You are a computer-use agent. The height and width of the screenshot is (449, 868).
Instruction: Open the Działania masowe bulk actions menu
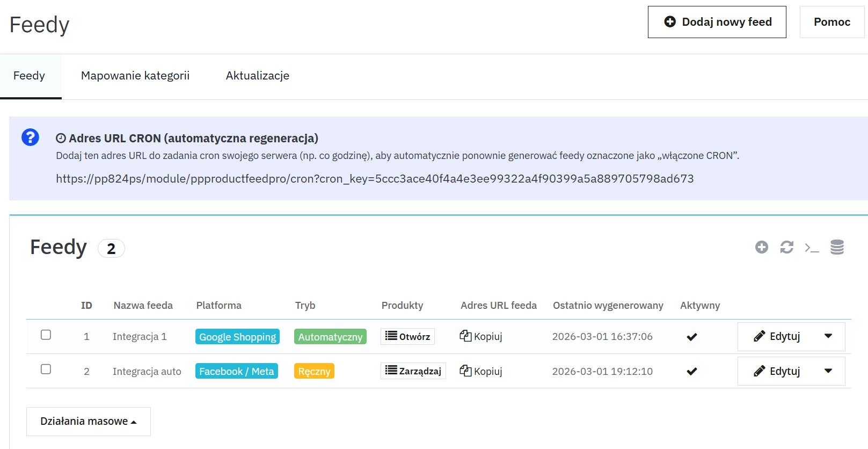click(x=89, y=421)
